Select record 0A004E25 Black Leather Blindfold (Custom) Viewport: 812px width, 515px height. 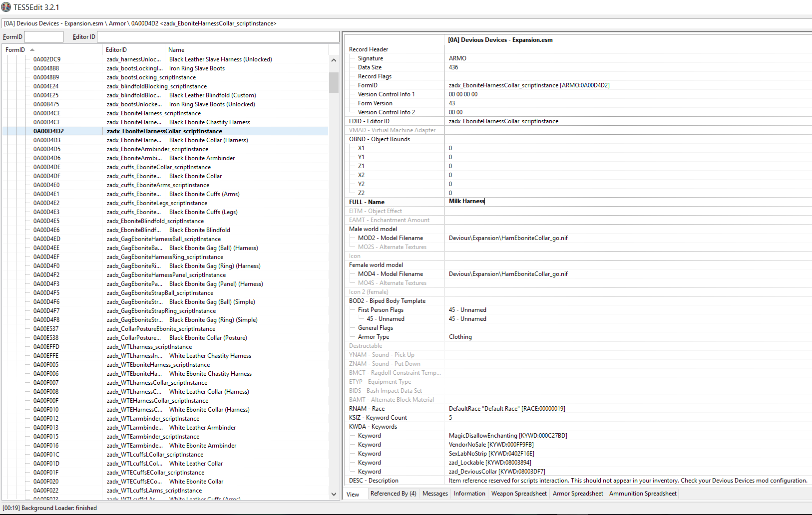pos(165,95)
